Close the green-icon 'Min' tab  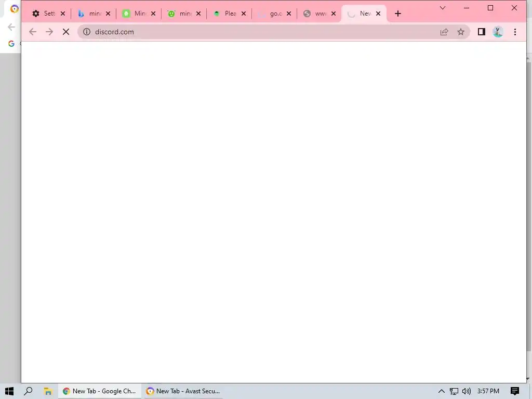tap(153, 14)
